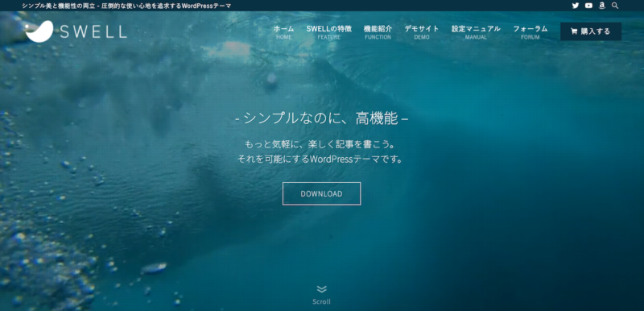
Task: Click the Scroll label at bottom
Action: coord(321,301)
